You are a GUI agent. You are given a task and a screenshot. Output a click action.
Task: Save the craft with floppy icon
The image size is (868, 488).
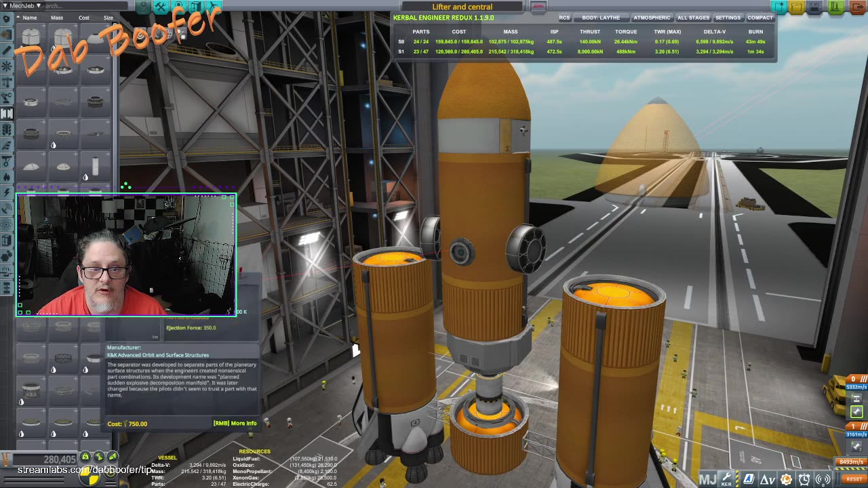[x=814, y=7]
